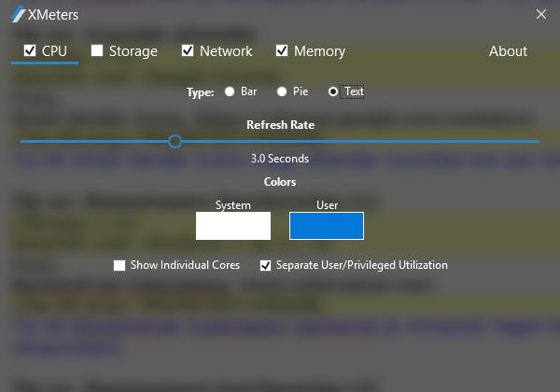Toggle Separate User/Privileged Utilization checkbox
560x392 pixels.
[265, 265]
